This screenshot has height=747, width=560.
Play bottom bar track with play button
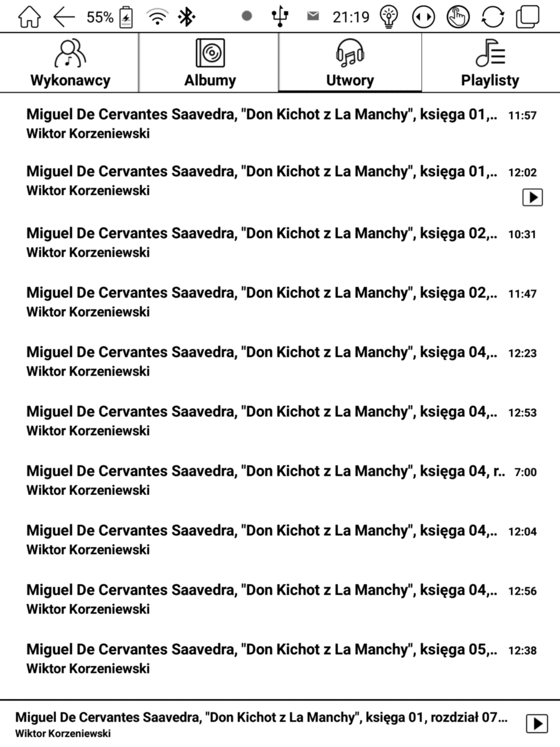click(x=537, y=723)
